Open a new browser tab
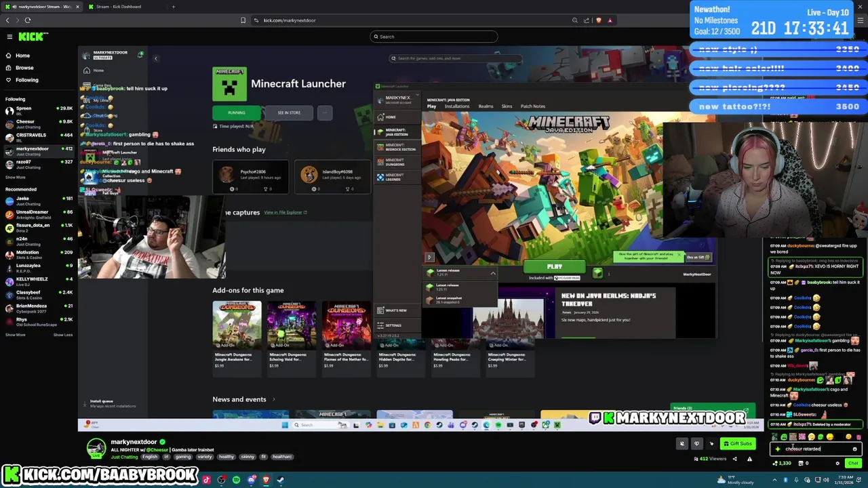Image resolution: width=868 pixels, height=488 pixels. point(174,7)
